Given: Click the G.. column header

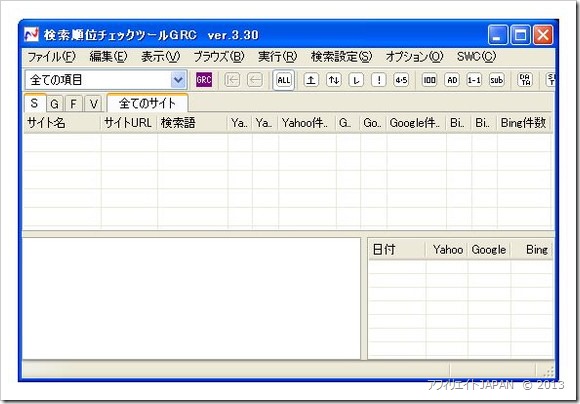Looking at the screenshot, I should [x=348, y=123].
